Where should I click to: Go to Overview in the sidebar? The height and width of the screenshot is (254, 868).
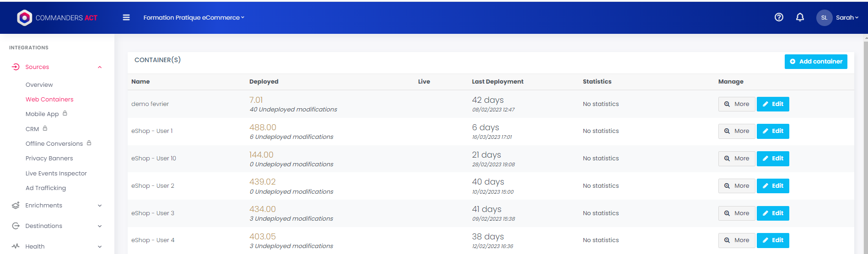pos(39,85)
